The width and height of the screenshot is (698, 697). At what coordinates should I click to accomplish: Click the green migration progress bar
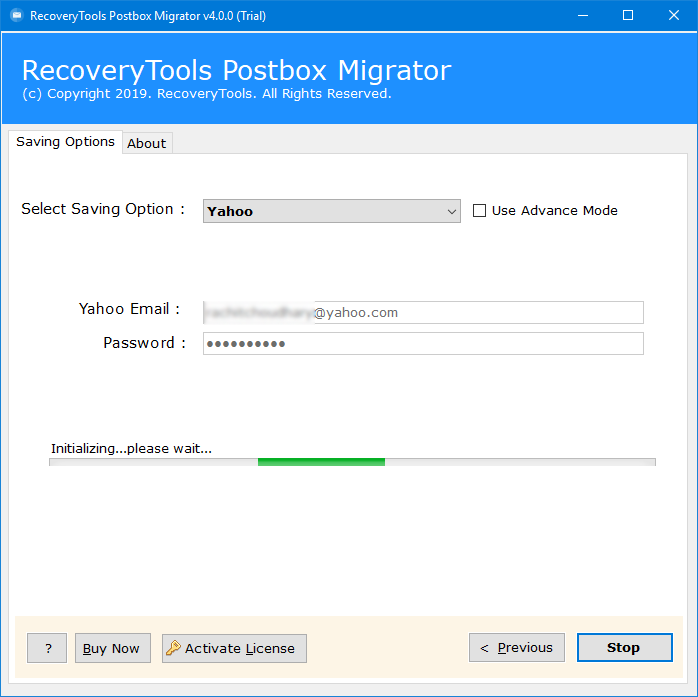tap(352, 462)
